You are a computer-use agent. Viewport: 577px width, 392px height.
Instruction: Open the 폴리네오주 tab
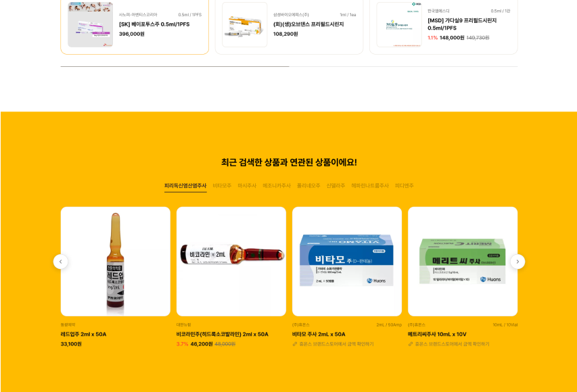point(308,186)
